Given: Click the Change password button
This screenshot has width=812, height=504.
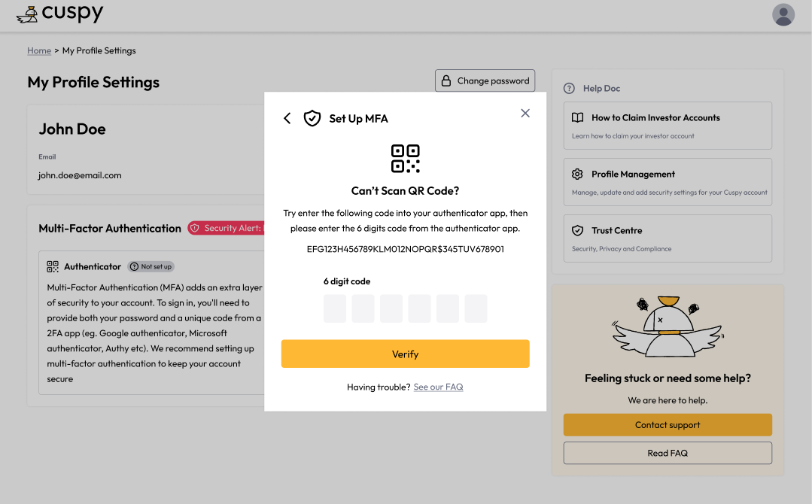Looking at the screenshot, I should (485, 80).
